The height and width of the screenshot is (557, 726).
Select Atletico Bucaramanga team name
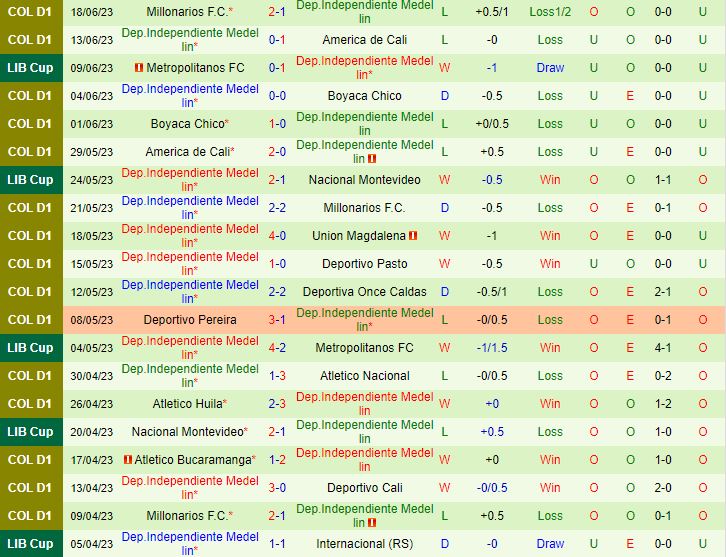point(193,460)
